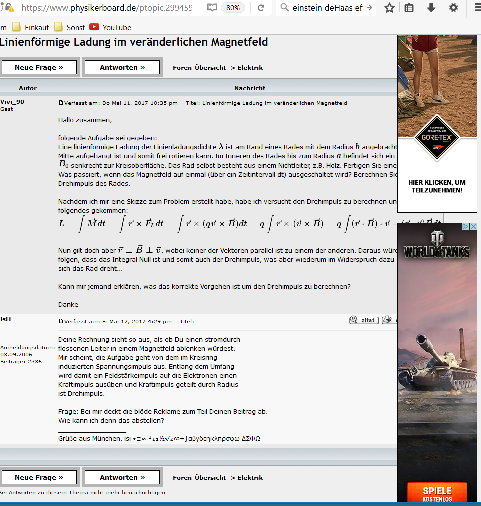Reset the 80% zoom level badge
Image resolution: width=481 pixels, height=506 pixels.
click(233, 8)
